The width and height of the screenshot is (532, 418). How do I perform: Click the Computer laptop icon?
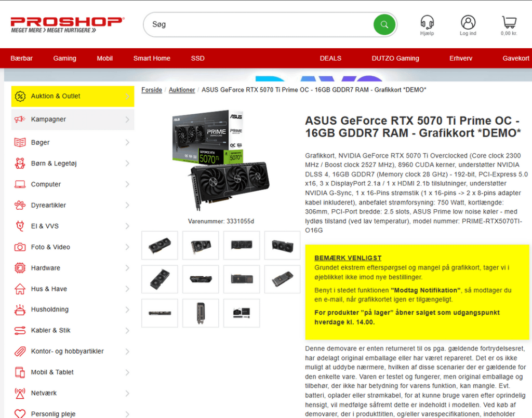coord(20,184)
